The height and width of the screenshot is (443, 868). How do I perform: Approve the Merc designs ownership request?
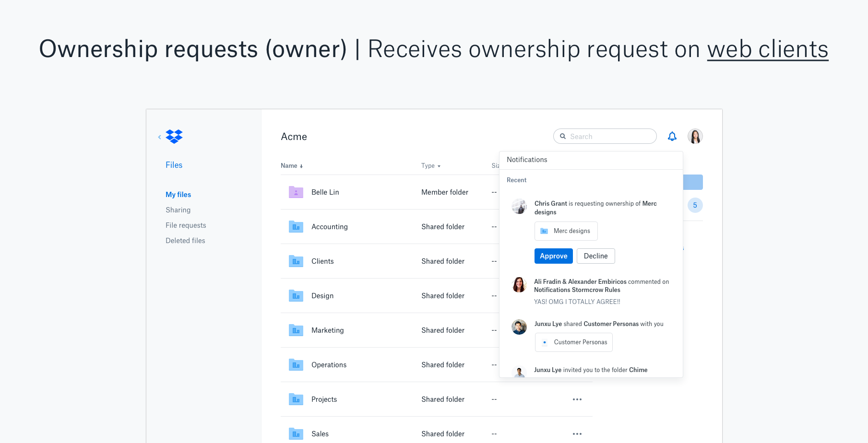coord(553,256)
